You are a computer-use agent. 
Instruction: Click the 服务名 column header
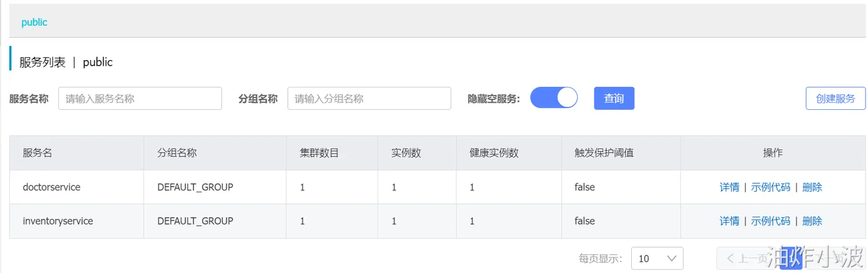[37, 153]
